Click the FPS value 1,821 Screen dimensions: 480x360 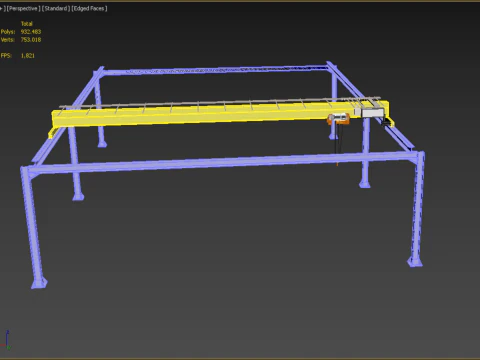pyautogui.click(x=28, y=56)
